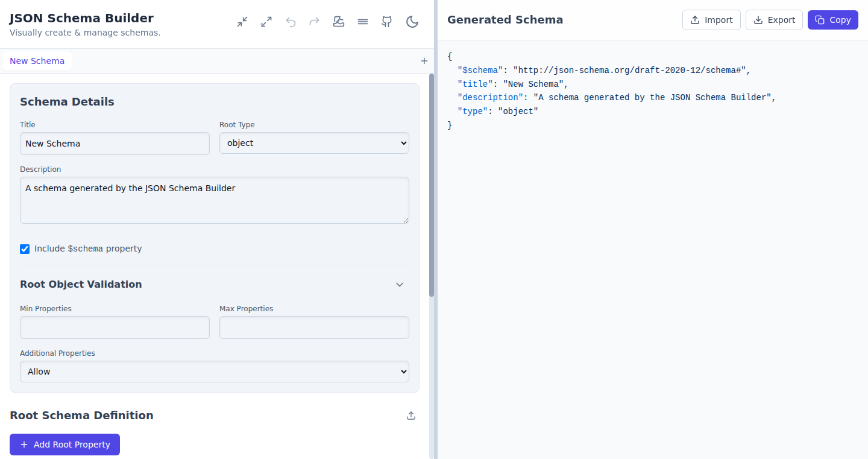Toggle Include $schema property checkbox
The height and width of the screenshot is (459, 868).
click(25, 249)
